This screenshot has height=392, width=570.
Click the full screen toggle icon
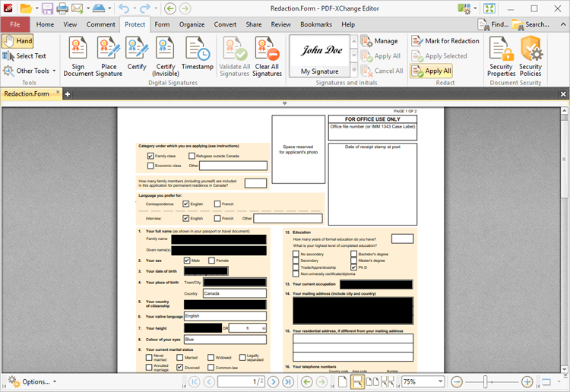tap(489, 8)
